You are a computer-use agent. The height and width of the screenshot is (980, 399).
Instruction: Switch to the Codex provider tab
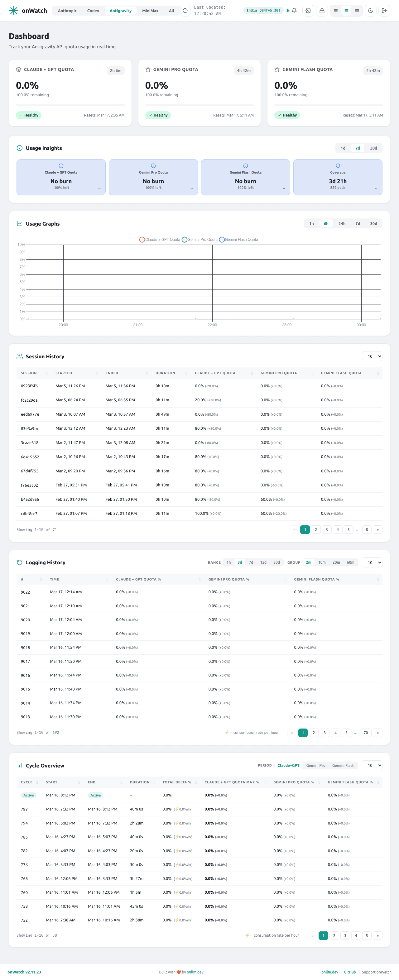coord(93,11)
